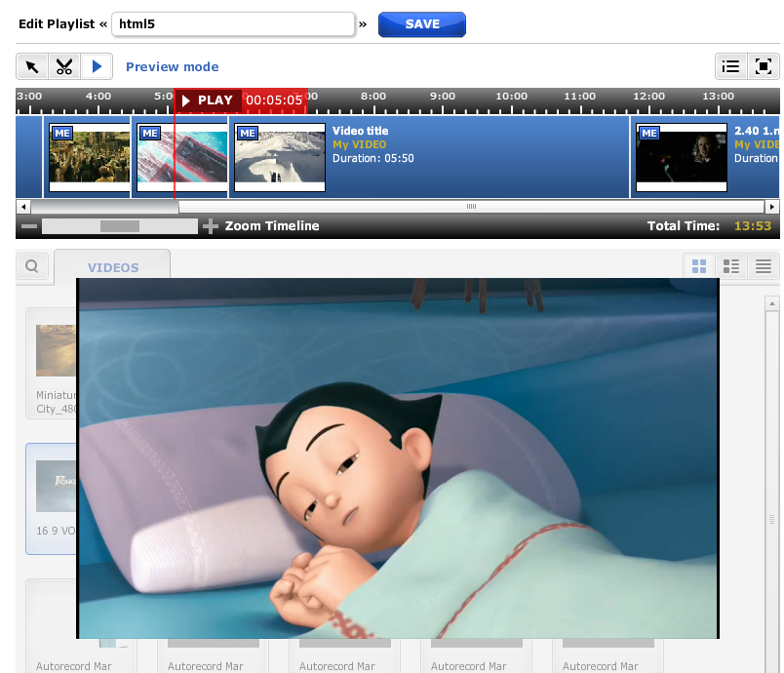
Task: Switch videos to thumbnail list view
Action: [731, 266]
